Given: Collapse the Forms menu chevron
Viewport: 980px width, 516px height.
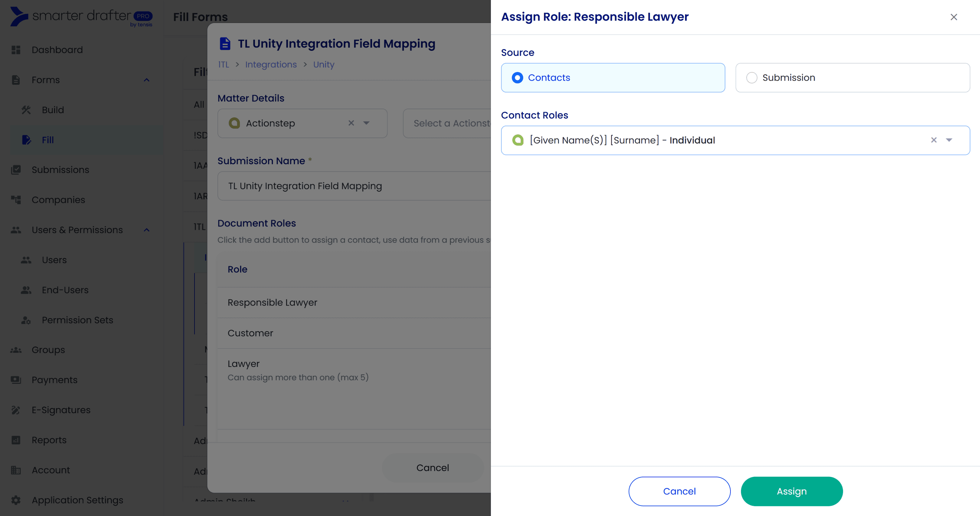Looking at the screenshot, I should [146, 80].
